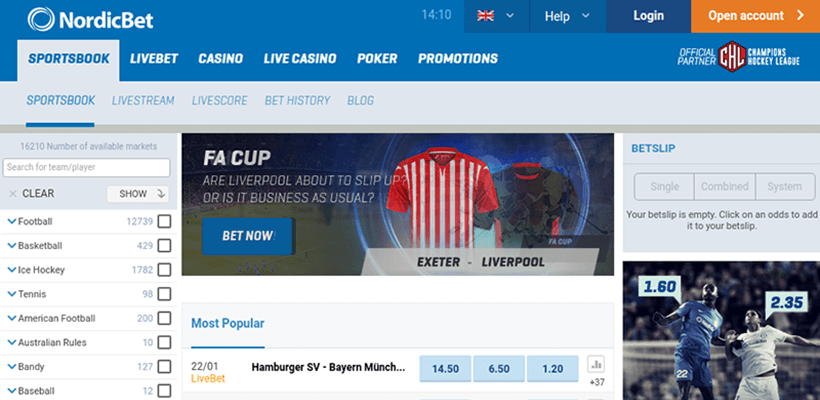
Task: Open the Help dropdown menu
Action: (567, 16)
